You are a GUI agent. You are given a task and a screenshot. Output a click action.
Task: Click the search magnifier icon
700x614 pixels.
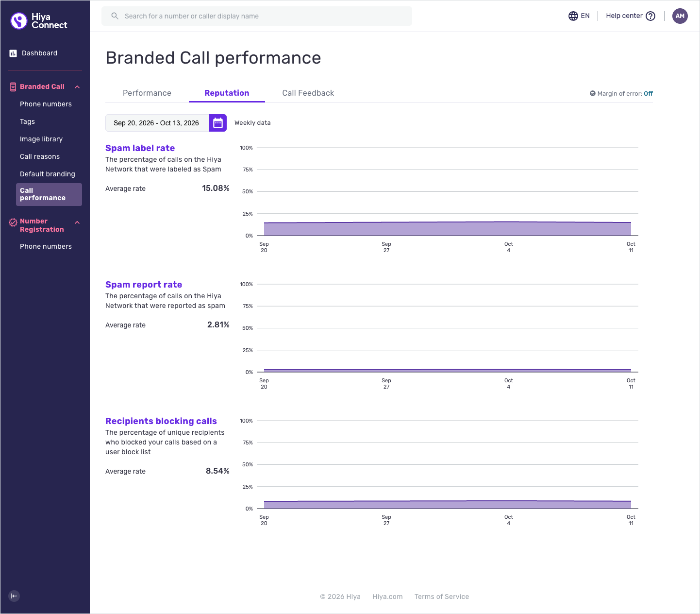(115, 16)
